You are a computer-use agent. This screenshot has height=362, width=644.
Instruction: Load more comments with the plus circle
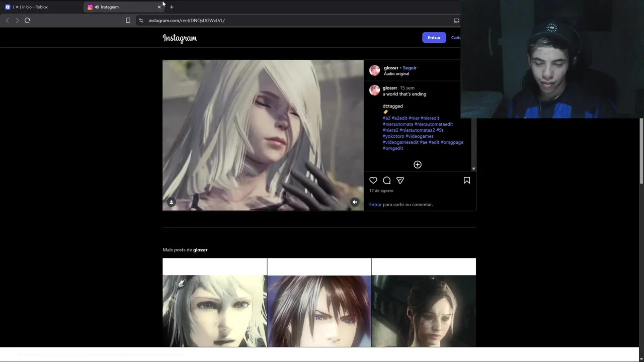(418, 165)
